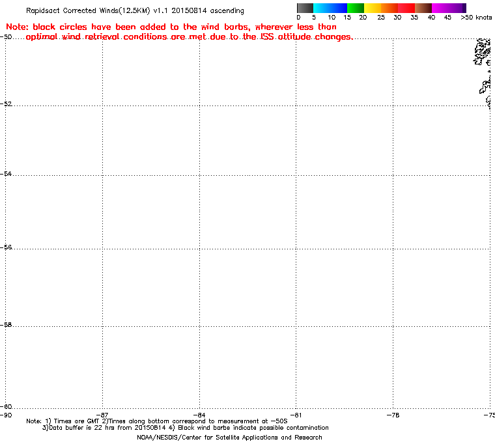Viewport: 495px width, 448px height.
Task: Click the red note about black circles
Action: pyautogui.click(x=179, y=32)
